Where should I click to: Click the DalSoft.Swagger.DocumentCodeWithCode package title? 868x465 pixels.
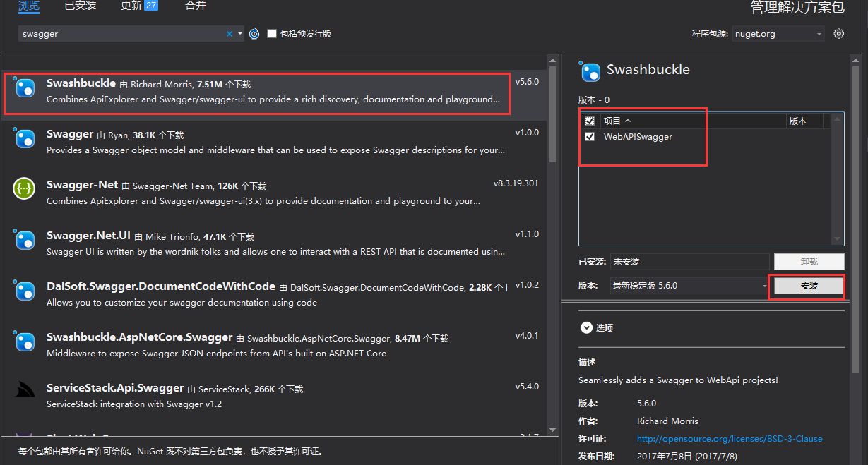[x=161, y=286]
